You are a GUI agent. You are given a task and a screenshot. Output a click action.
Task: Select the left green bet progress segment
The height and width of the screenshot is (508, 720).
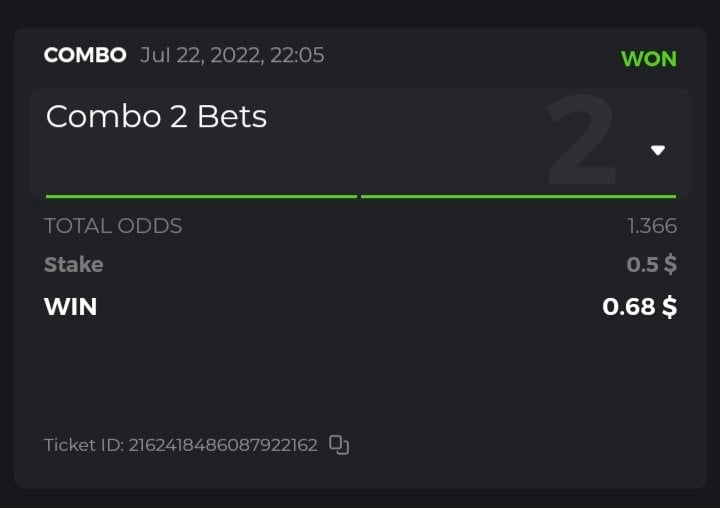pos(201,197)
